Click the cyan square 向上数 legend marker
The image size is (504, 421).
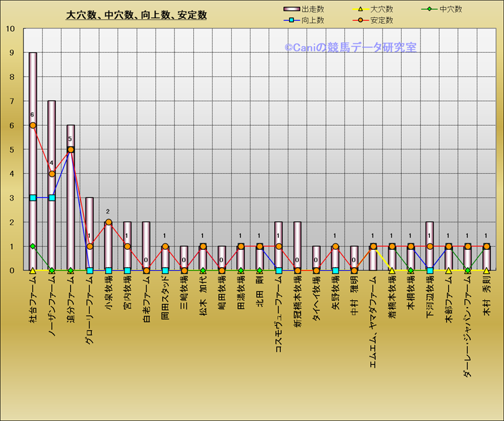click(x=291, y=20)
